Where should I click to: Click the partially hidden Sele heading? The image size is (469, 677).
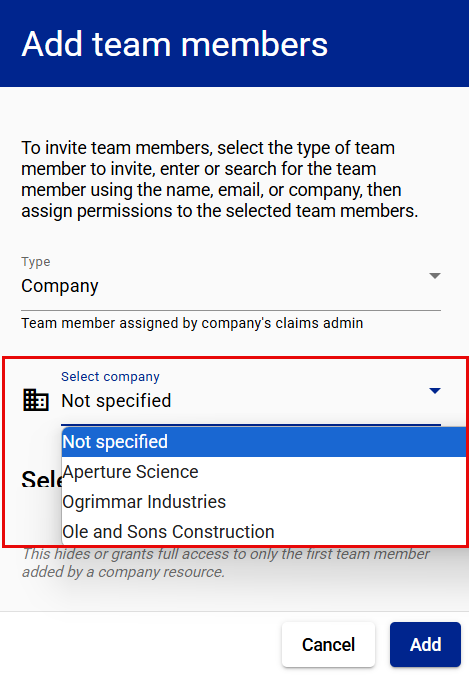[x=41, y=479]
